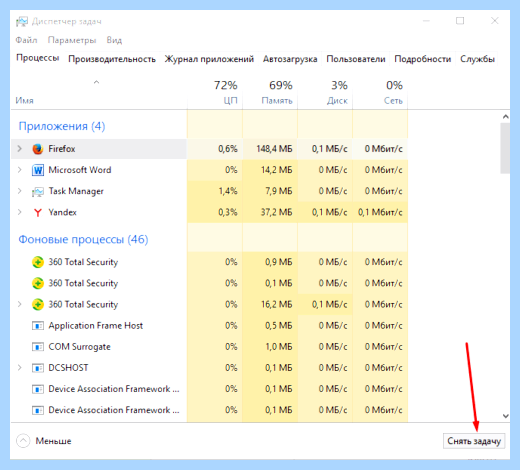Click Firefox CPU value 0,6%
Viewport: 520px width, 470px height.
(x=228, y=149)
